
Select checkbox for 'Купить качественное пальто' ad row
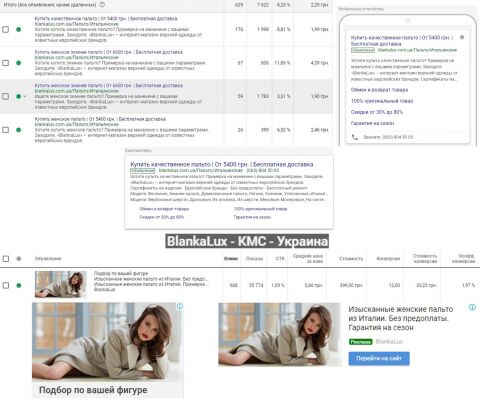(x=6, y=29)
